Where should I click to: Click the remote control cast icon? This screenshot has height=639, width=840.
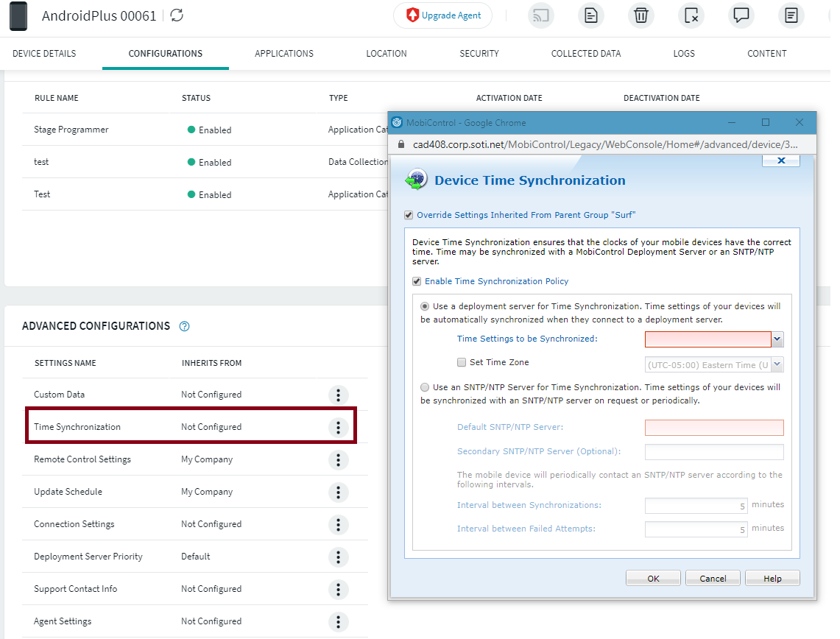coord(541,15)
